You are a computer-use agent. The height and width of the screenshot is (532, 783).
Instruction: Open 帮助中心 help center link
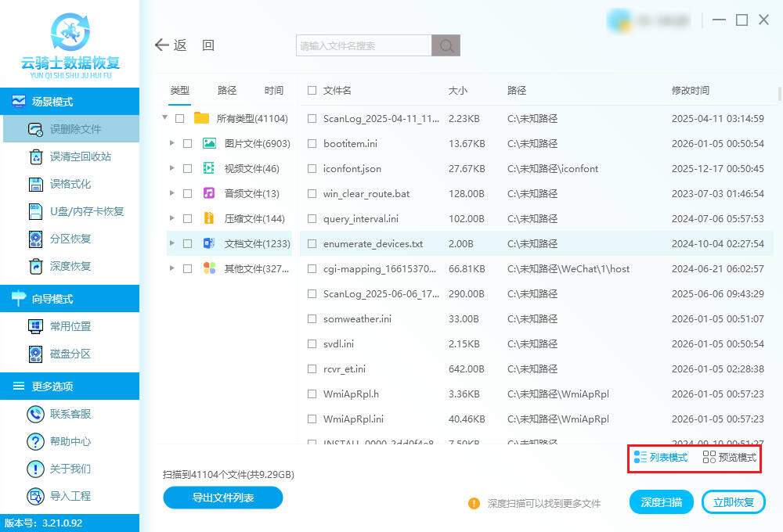click(x=70, y=441)
